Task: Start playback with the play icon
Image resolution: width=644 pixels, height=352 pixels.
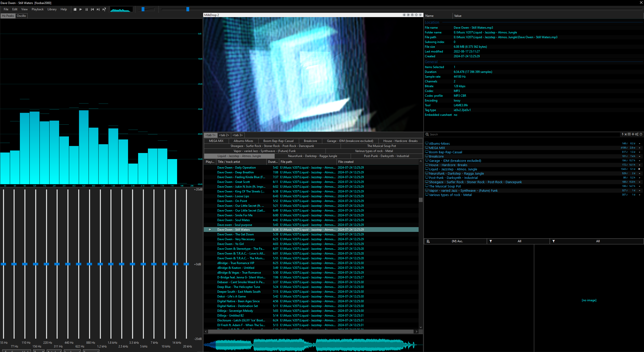Action: [x=81, y=9]
